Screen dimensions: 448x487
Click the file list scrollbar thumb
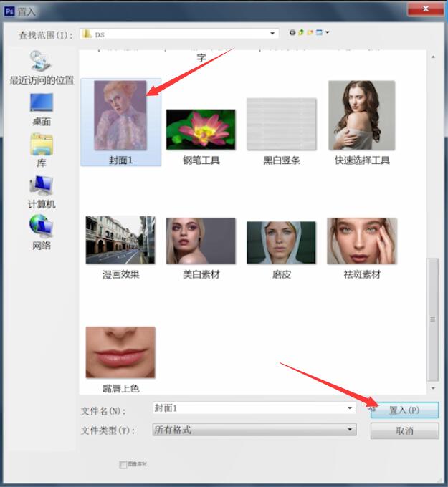click(x=433, y=319)
